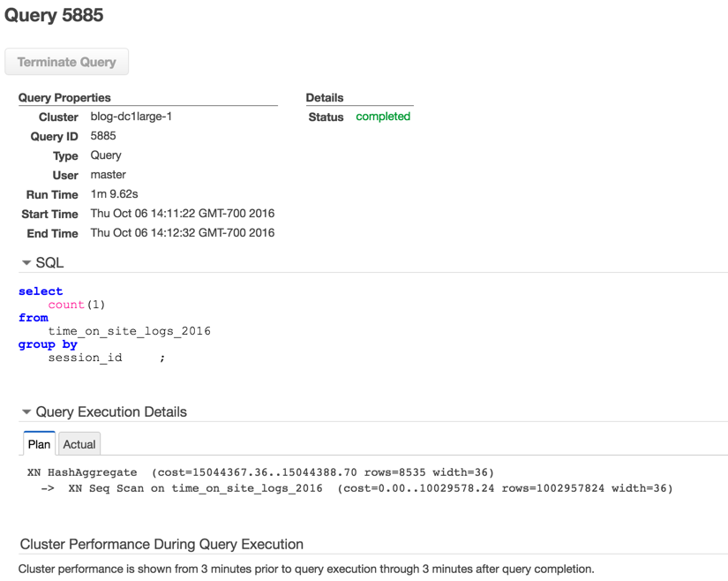Click the Terminate Query button

pos(66,62)
